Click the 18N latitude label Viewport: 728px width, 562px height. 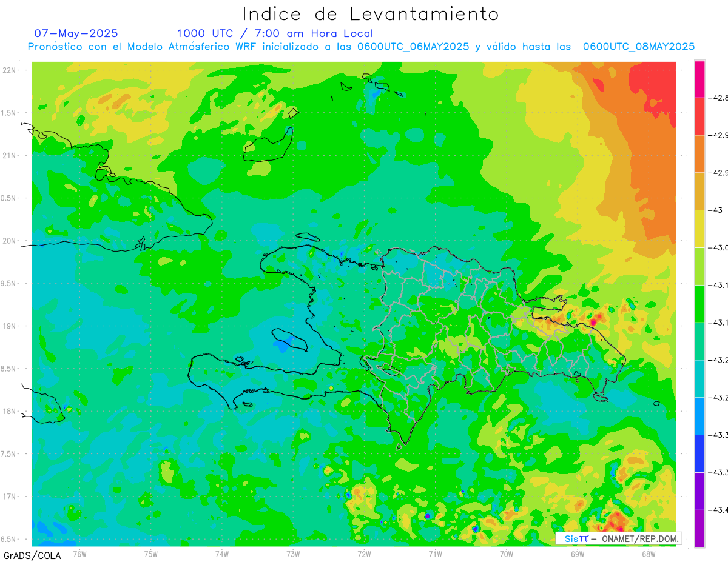(10, 411)
